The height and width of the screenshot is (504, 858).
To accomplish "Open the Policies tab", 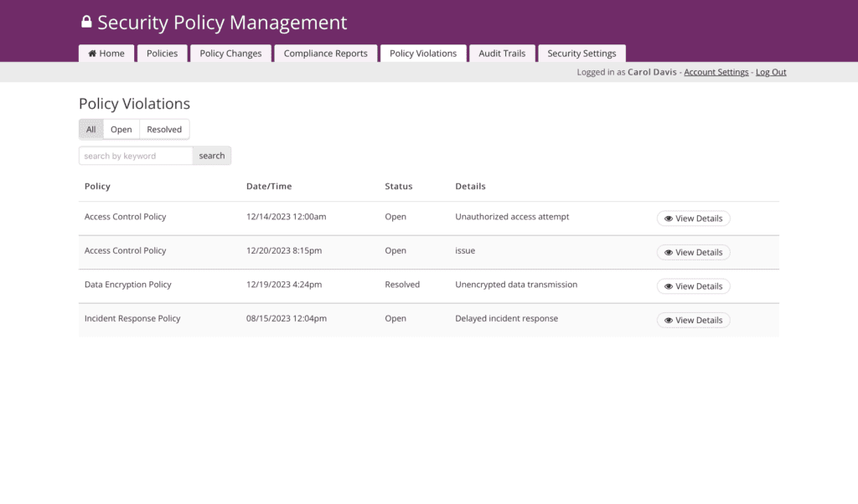I will click(x=162, y=54).
